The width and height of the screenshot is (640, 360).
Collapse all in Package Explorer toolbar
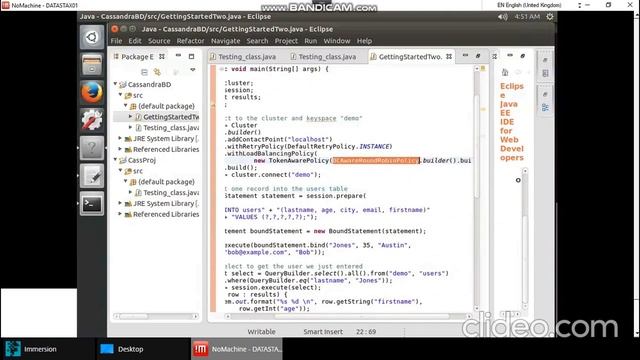(x=144, y=72)
